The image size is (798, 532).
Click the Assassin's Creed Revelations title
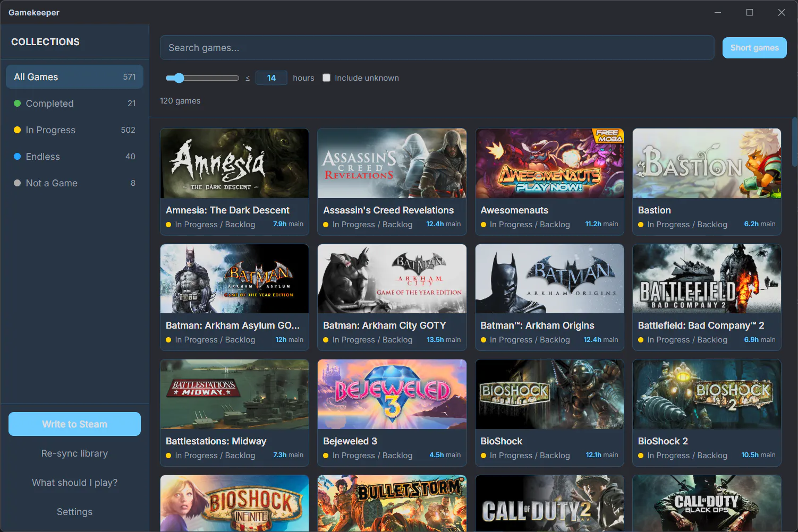[388, 210]
